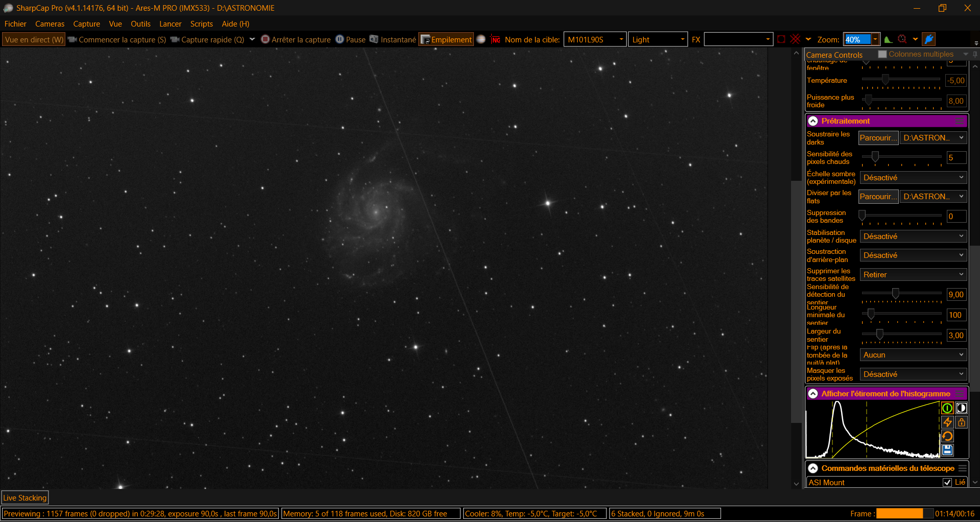Click the Instantané label
Viewport: 980px width, 522px height.
point(398,39)
